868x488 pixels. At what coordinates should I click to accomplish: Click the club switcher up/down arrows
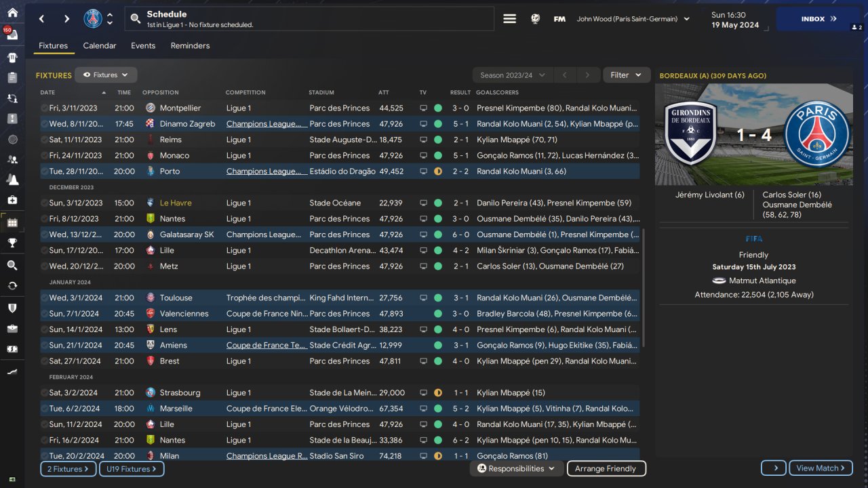click(x=110, y=19)
